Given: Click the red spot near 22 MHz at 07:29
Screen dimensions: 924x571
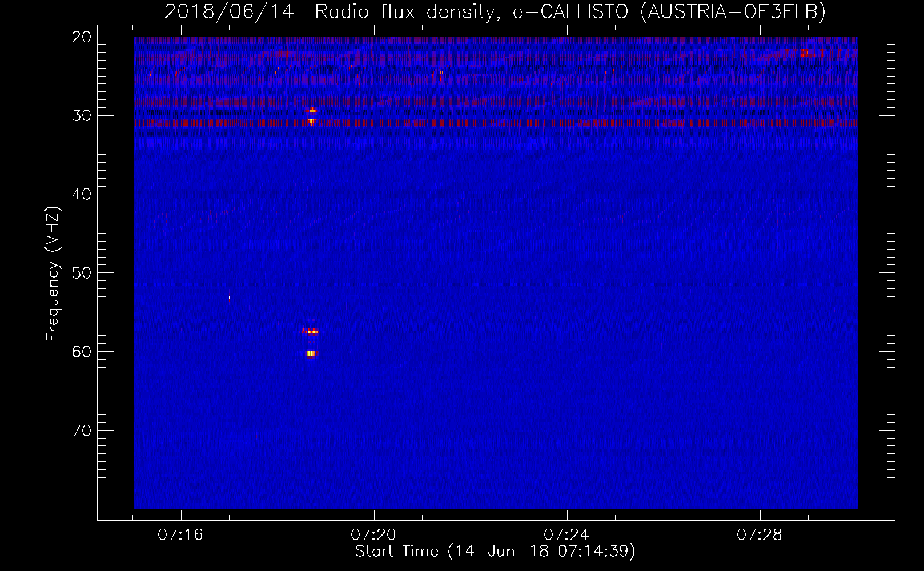Looking at the screenshot, I should click(804, 54).
